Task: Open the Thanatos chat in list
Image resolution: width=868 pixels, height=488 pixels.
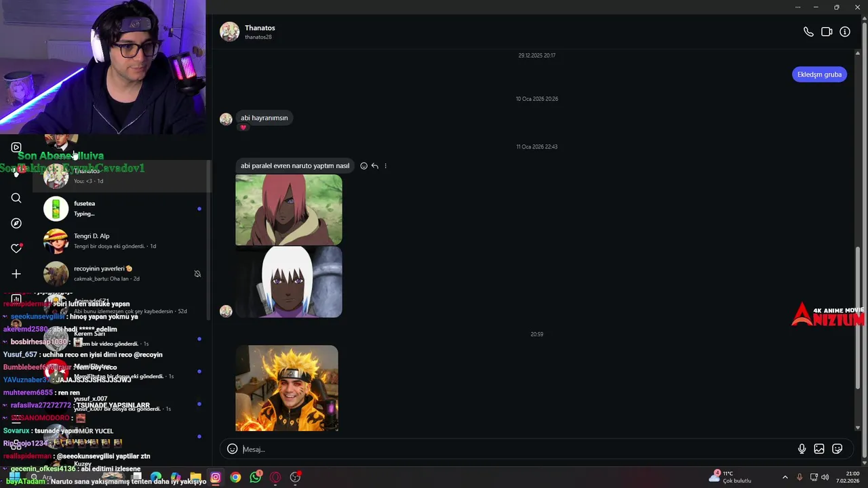Action: 122,176
